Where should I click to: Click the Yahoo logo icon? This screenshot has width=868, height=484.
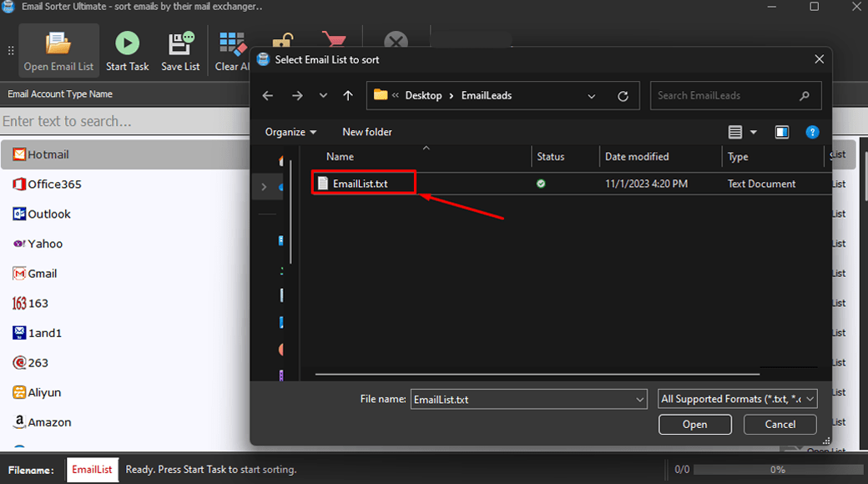tap(19, 244)
